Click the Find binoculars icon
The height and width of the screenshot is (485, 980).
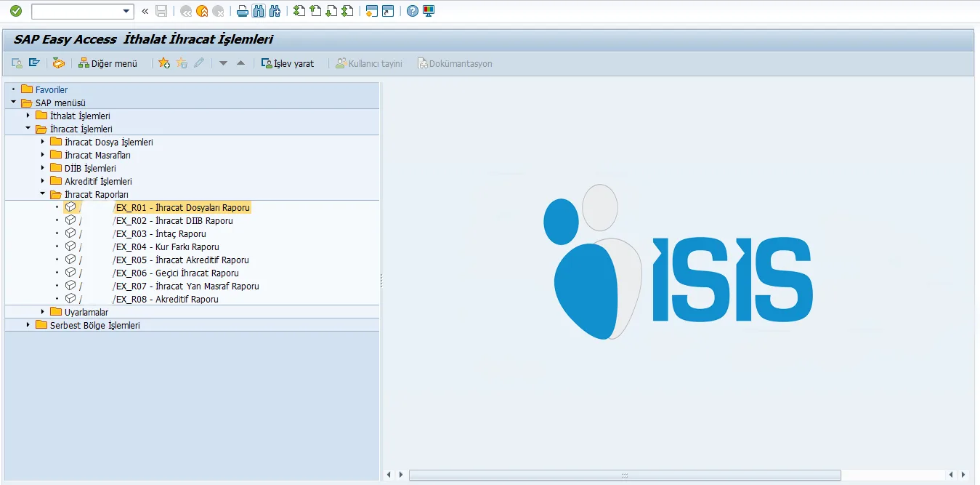pos(259,11)
